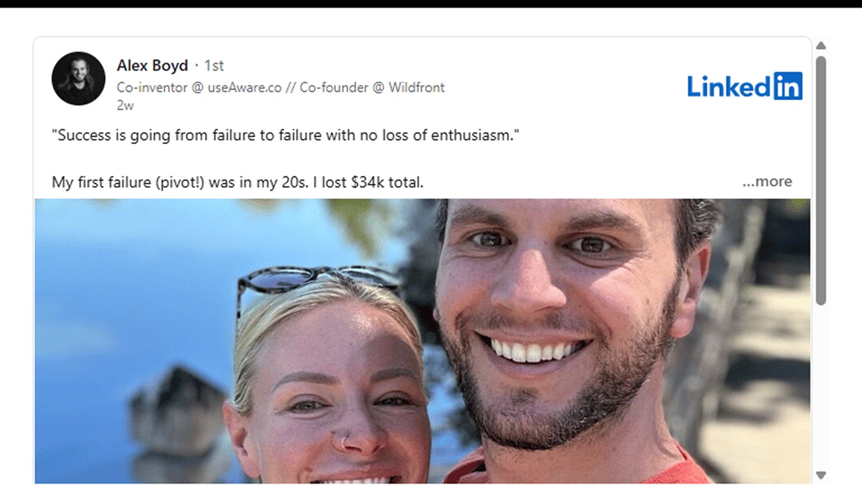Open the Alex Boyd name link
Screen dimensions: 862x504
(x=152, y=65)
